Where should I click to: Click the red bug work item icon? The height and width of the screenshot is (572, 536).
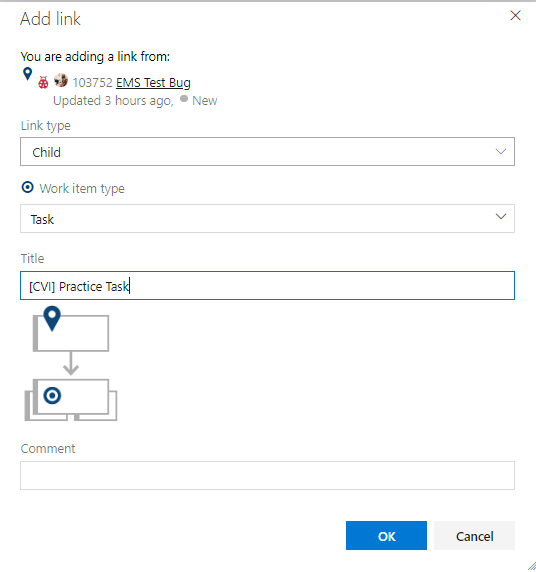[x=43, y=82]
